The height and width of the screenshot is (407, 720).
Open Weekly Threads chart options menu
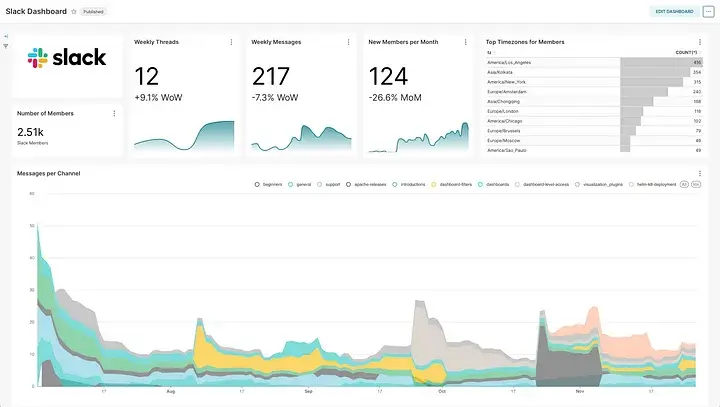coord(231,42)
